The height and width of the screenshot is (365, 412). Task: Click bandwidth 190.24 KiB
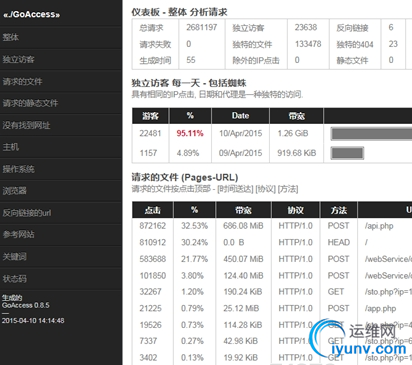(243, 292)
